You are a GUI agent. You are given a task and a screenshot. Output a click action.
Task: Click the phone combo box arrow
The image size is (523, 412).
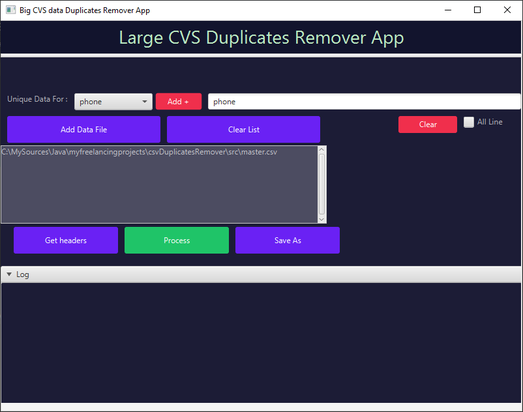pos(144,101)
